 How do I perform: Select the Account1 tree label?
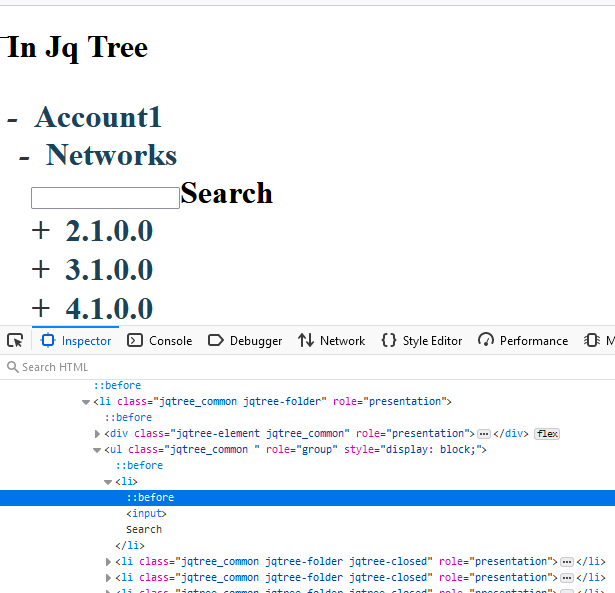click(98, 117)
